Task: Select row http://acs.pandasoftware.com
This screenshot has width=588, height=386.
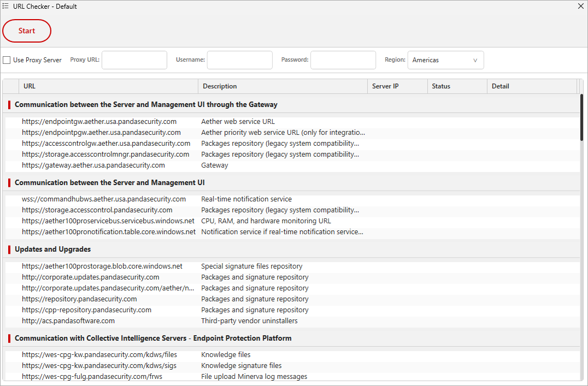Action: pos(292,321)
